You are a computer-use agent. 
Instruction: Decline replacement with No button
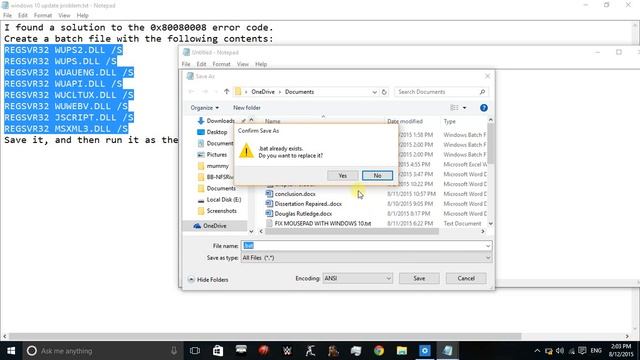(x=377, y=176)
